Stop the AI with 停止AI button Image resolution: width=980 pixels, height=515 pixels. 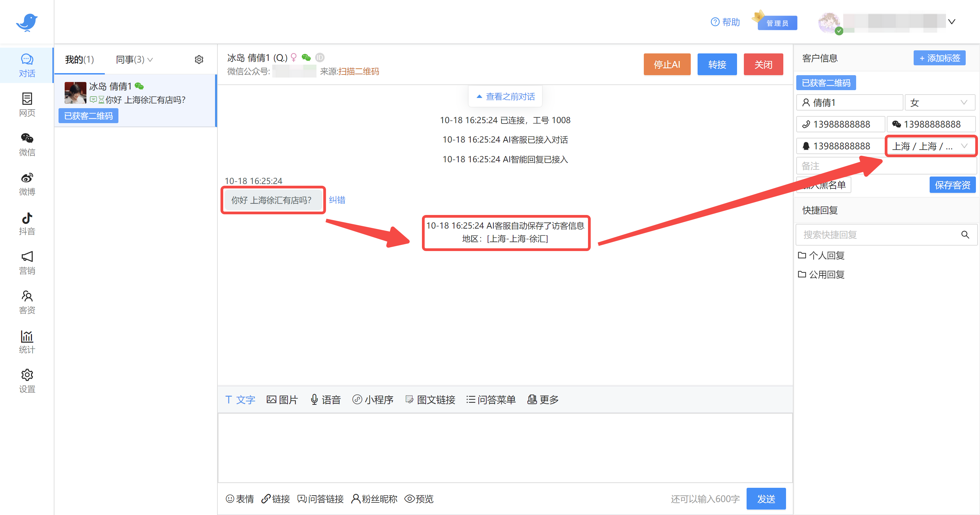[667, 65]
